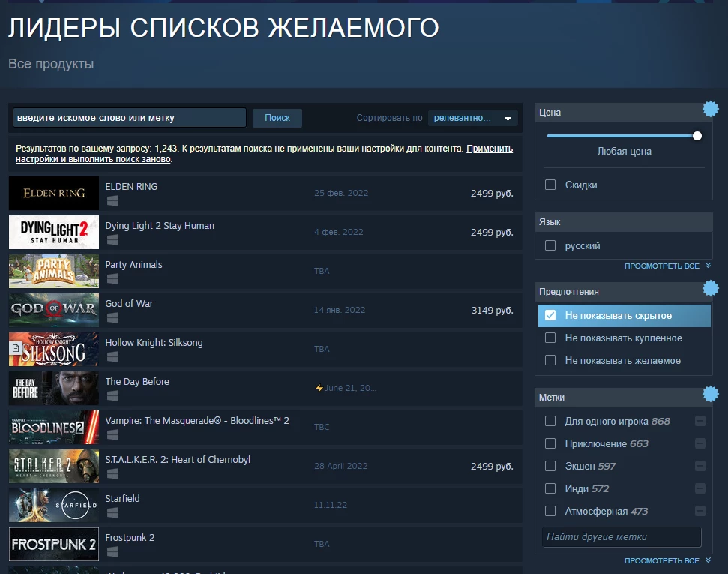Click the 3149 руб. price of God of War
The width and height of the screenshot is (728, 574).
pyautogui.click(x=492, y=311)
